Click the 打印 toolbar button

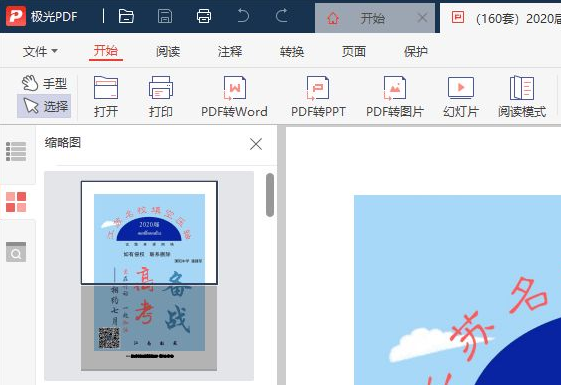(161, 97)
